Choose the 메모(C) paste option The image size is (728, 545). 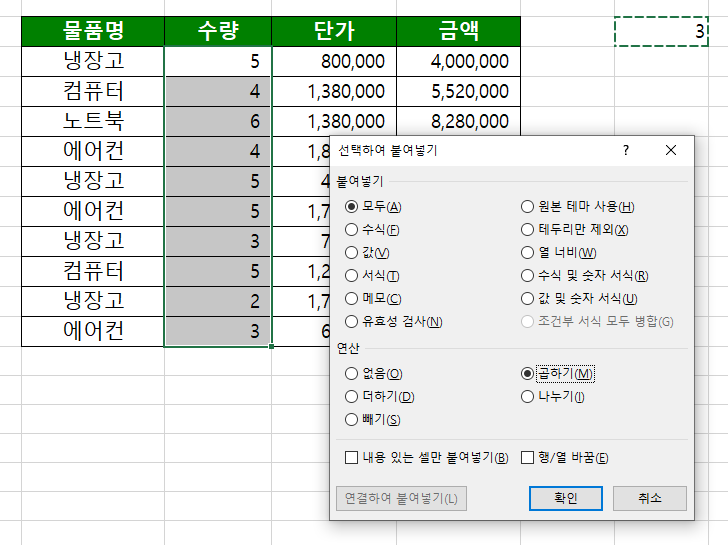pyautogui.click(x=351, y=298)
